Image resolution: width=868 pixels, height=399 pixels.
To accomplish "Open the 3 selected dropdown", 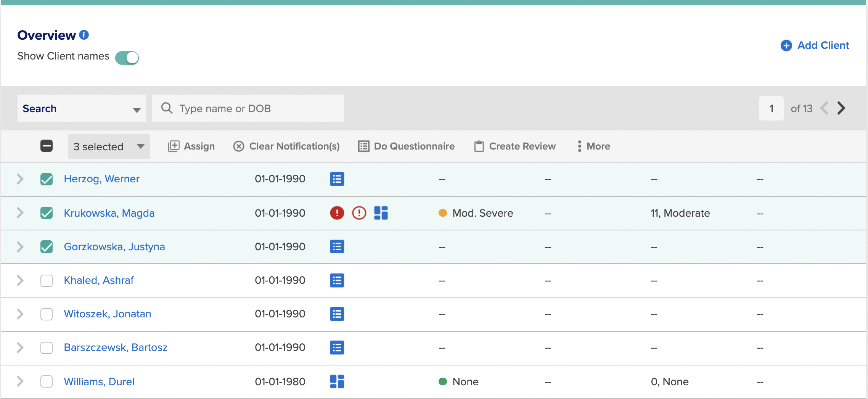I will click(109, 146).
